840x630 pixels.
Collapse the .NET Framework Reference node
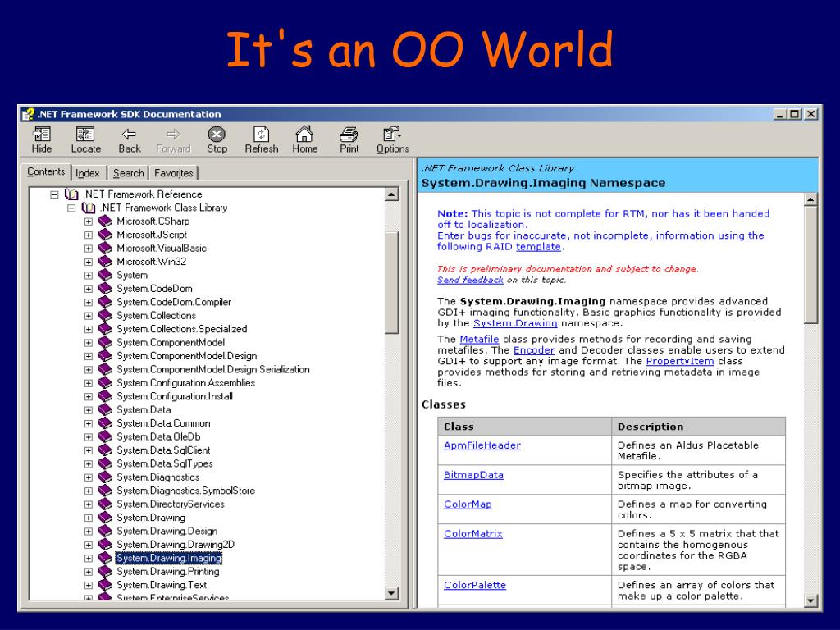pyautogui.click(x=54, y=194)
